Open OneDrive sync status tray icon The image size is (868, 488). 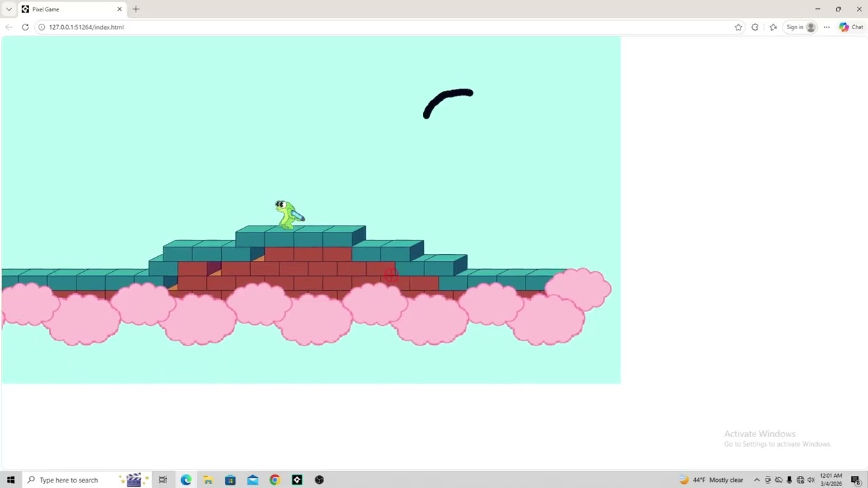pos(778,480)
